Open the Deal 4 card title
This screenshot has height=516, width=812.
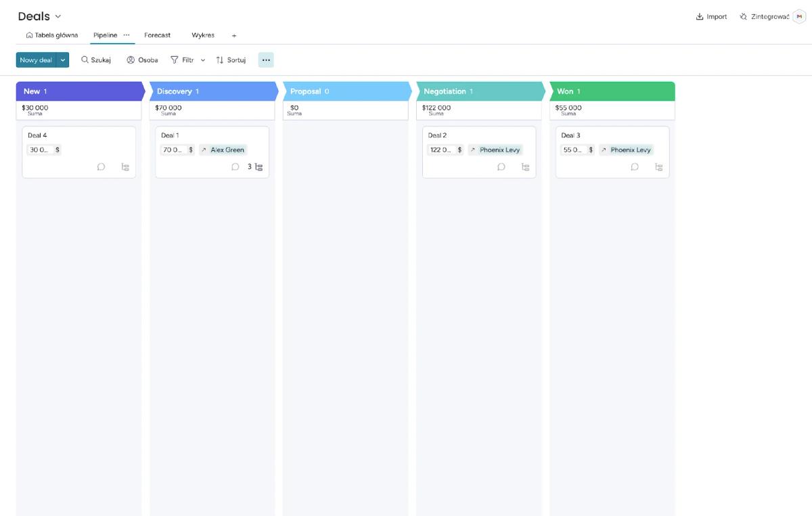(37, 135)
